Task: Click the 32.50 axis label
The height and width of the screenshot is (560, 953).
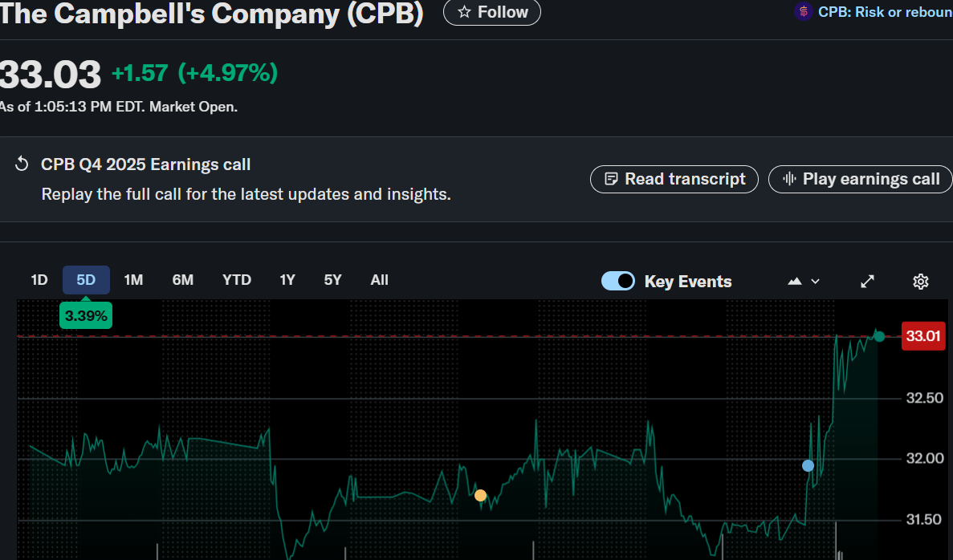Action: click(924, 399)
